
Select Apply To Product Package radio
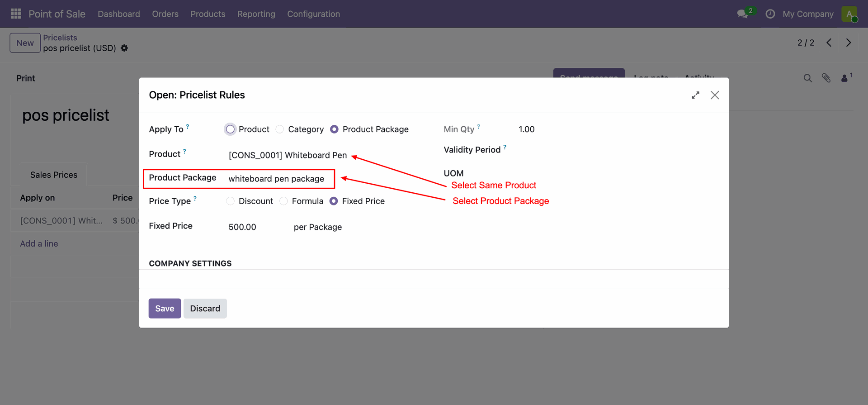click(x=334, y=129)
